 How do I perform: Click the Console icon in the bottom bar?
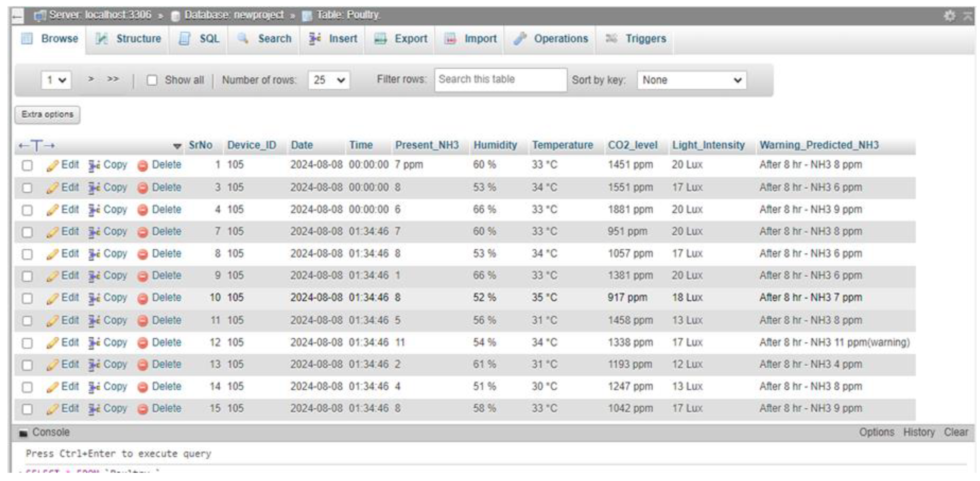(24, 433)
